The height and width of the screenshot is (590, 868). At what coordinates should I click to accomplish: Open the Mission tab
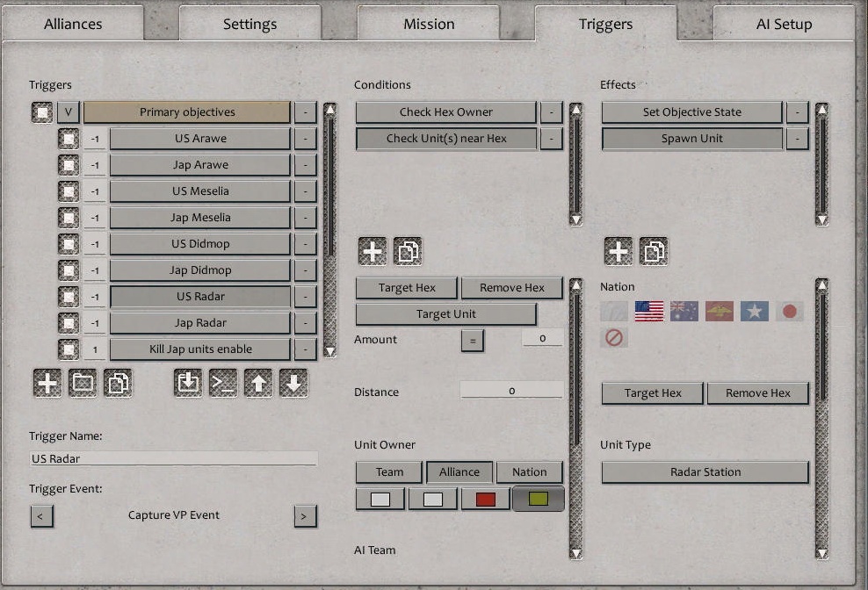[x=429, y=24]
